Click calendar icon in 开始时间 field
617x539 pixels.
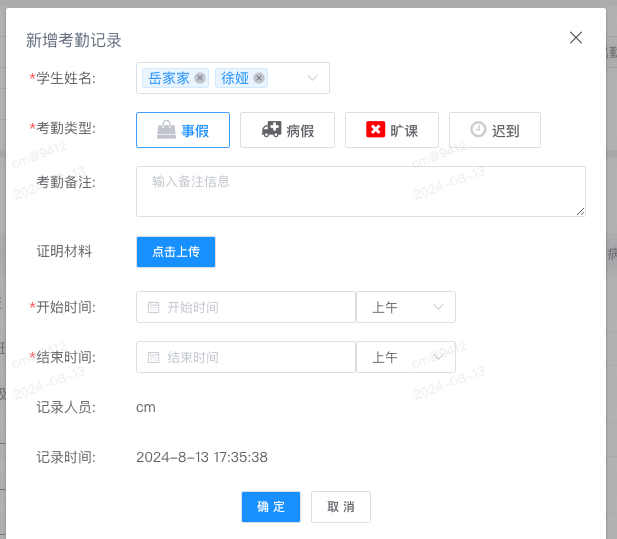pos(153,307)
